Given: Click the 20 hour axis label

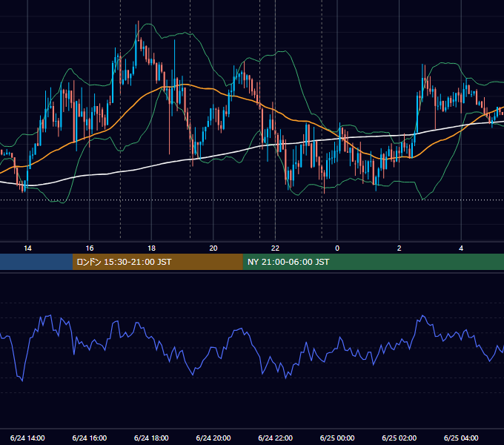Looking at the screenshot, I should [x=213, y=248].
